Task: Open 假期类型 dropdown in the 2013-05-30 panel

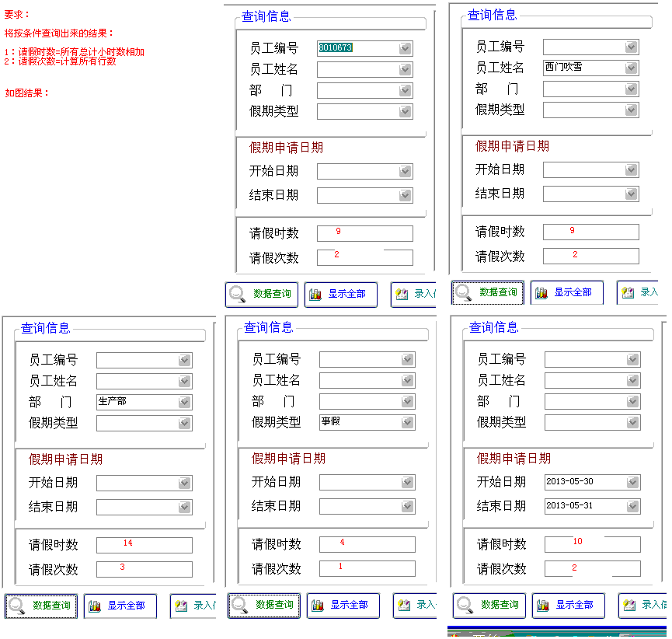Action: pos(632,422)
